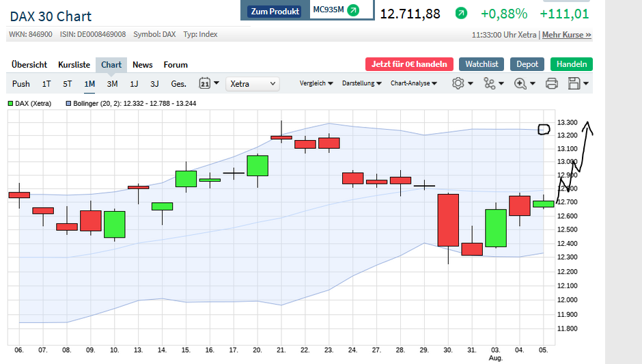Screen dimensions: 642x364
Task: Open the Xetra exchange dropdown
Action: tap(253, 84)
